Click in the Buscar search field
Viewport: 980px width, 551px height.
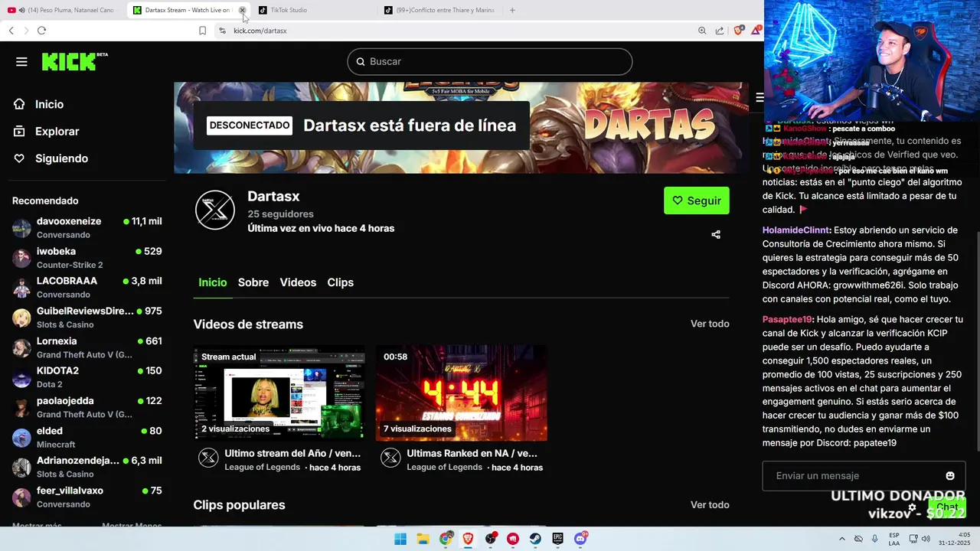[490, 62]
